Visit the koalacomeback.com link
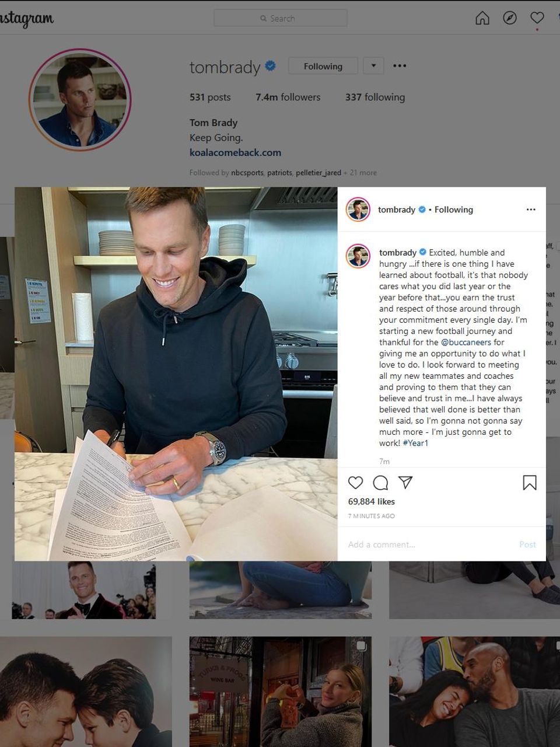This screenshot has width=560, height=747. pos(235,152)
